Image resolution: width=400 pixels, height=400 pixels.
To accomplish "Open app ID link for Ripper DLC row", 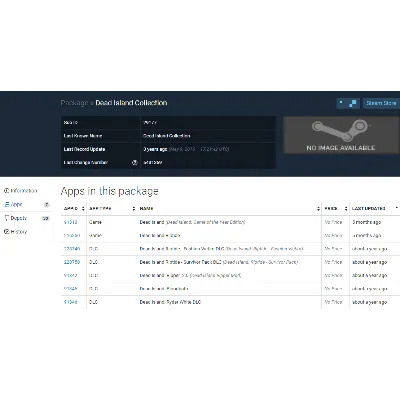I will pos(70,275).
